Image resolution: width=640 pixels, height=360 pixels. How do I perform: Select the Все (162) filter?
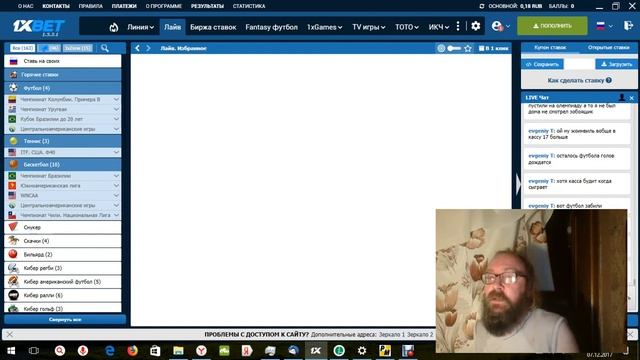22,48
